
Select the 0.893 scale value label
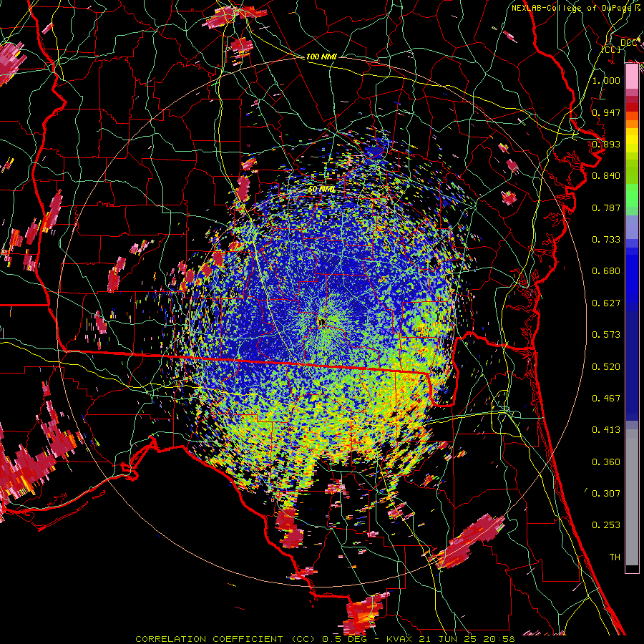pos(606,144)
